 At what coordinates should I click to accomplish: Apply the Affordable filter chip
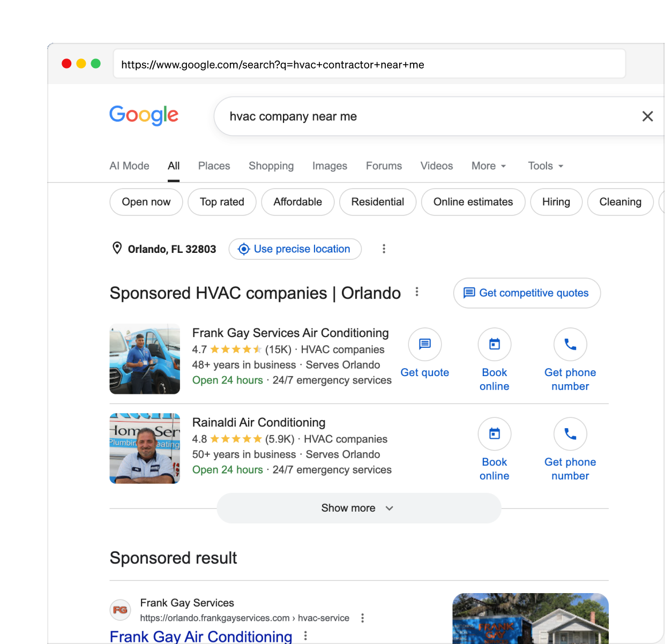tap(298, 202)
